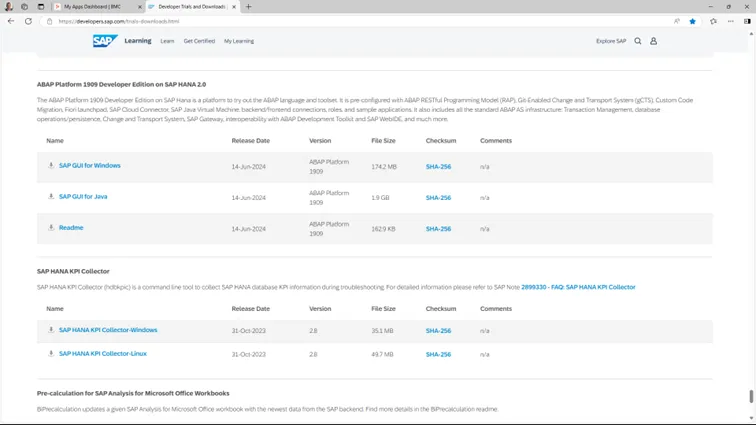Click '162.9 KB' file size value
The width and height of the screenshot is (756, 425).
383,229
